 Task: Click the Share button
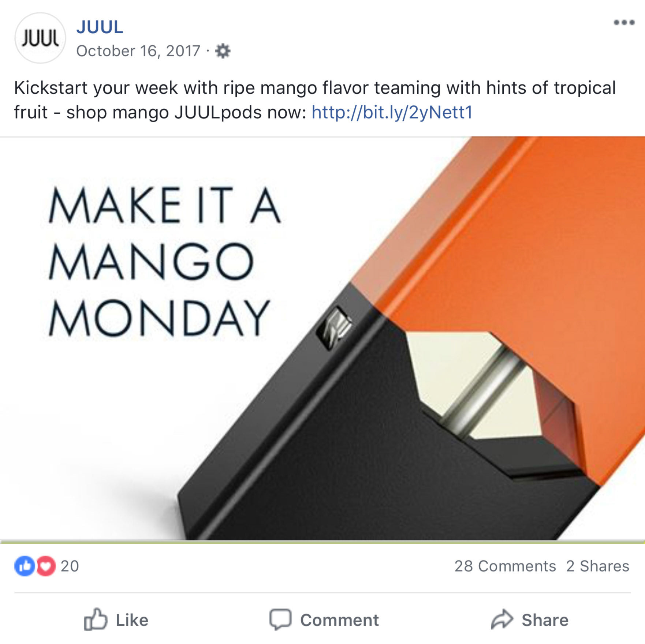530,619
